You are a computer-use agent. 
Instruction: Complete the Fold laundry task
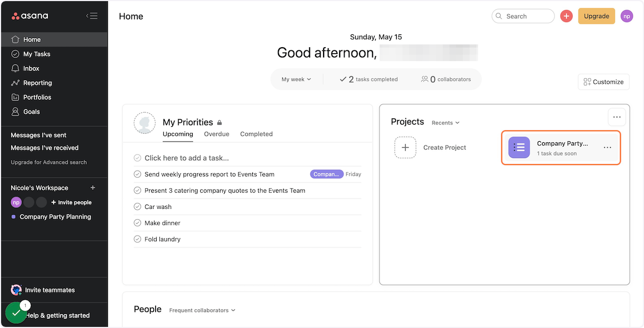137,239
